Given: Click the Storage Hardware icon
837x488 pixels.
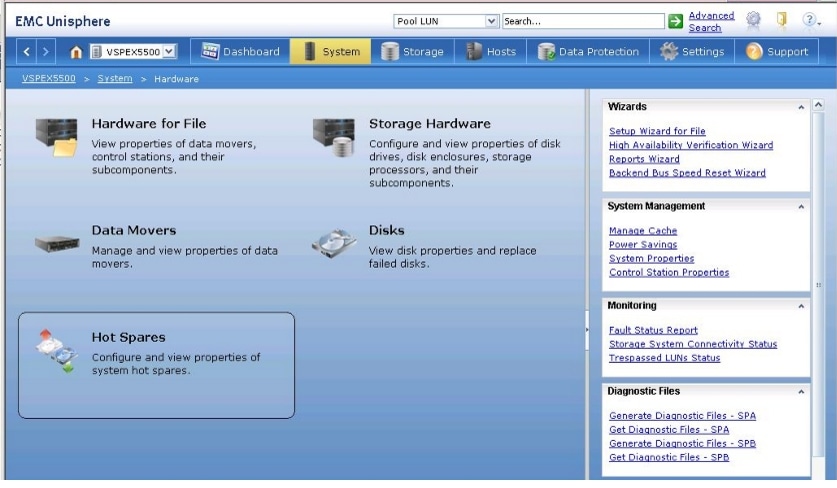Looking at the screenshot, I should [334, 137].
